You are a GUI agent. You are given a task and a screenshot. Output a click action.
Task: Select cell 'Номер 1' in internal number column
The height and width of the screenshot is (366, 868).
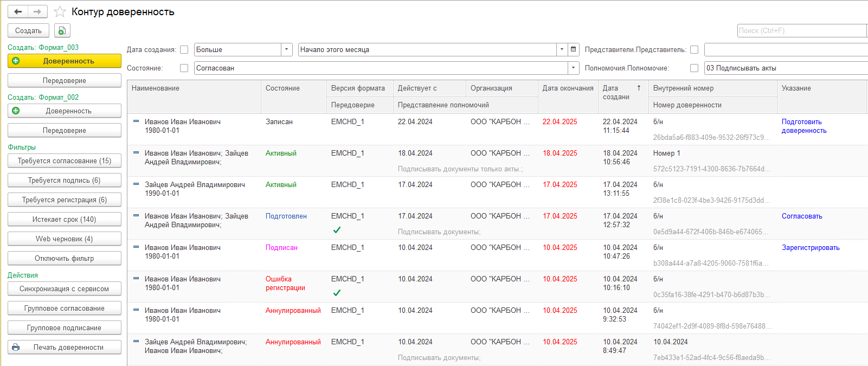pyautogui.click(x=666, y=153)
